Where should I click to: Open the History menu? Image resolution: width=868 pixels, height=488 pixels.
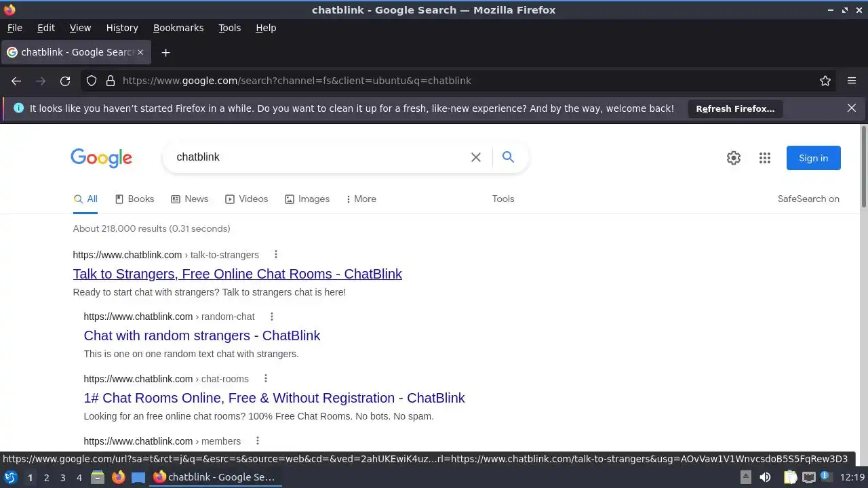[122, 28]
